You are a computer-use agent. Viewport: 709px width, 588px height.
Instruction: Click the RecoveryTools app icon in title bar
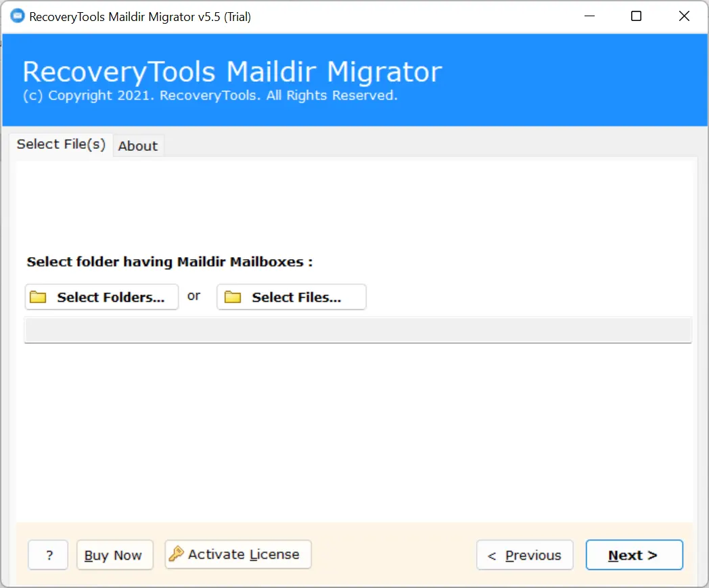tap(16, 17)
